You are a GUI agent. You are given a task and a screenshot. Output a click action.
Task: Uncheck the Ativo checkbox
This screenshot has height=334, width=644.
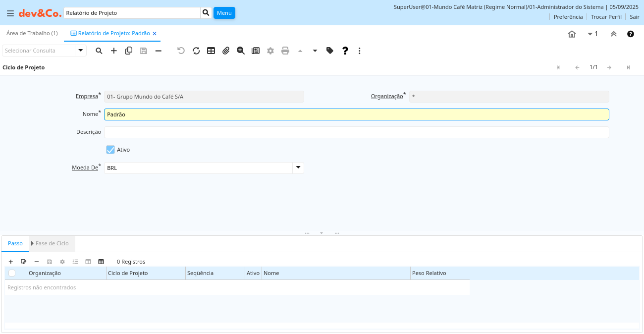pos(110,150)
